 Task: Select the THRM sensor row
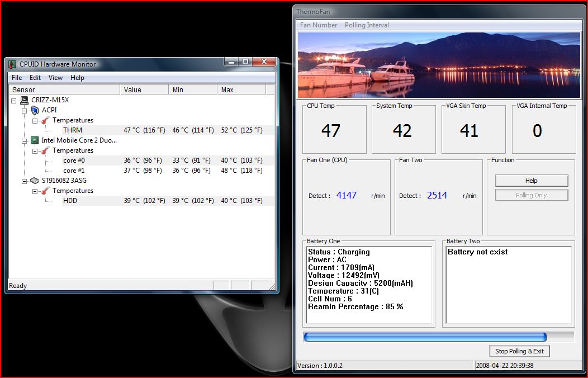(x=168, y=130)
